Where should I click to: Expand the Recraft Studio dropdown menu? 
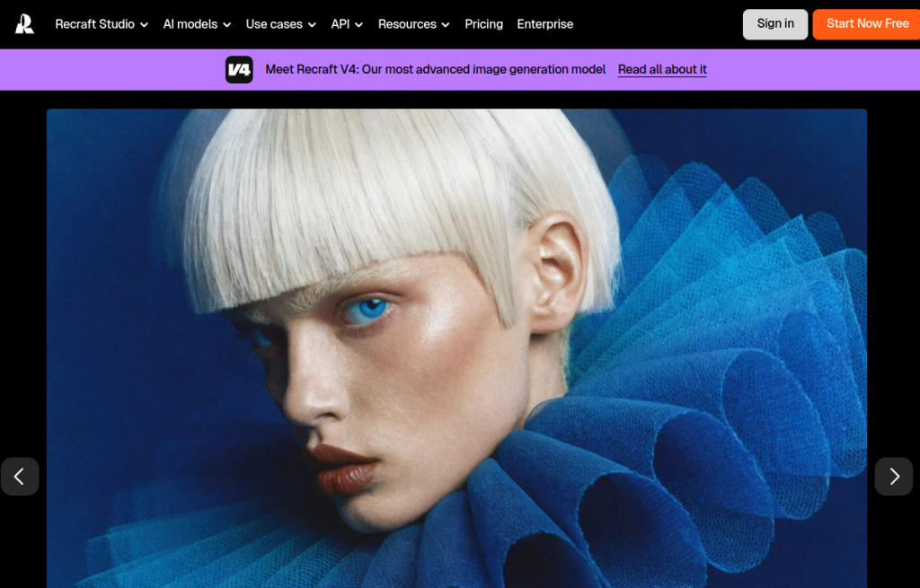click(101, 24)
